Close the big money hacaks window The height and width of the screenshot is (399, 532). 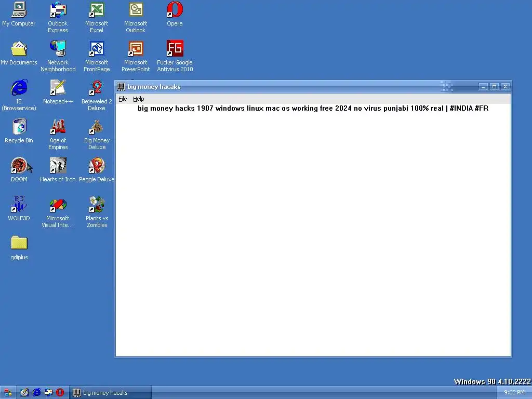(x=505, y=87)
